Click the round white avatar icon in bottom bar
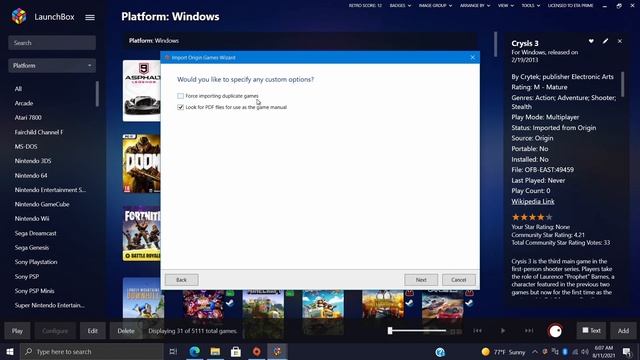The height and width of the screenshot is (360, 640). 555,331
